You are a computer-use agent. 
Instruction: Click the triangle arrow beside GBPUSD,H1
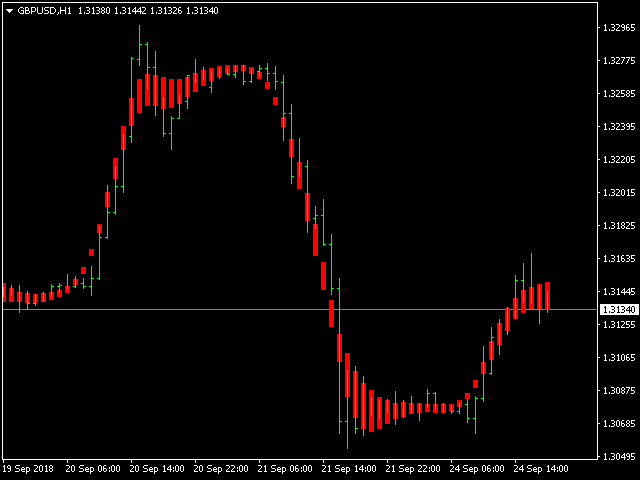9,11
